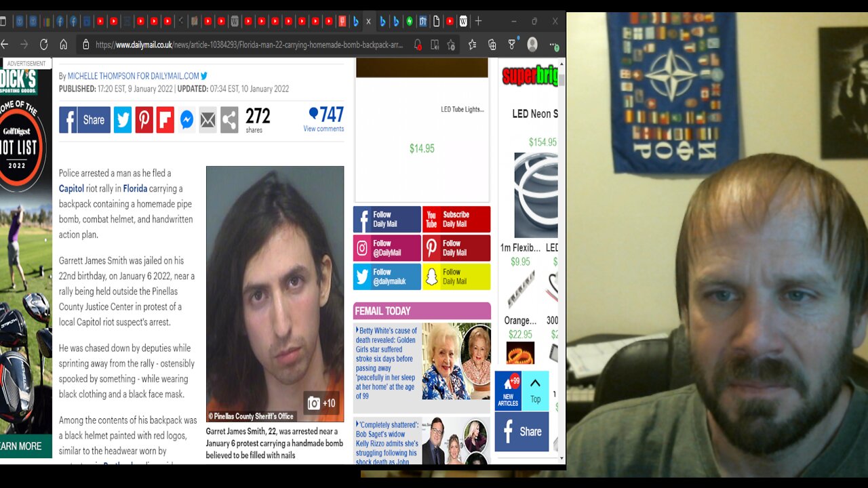Go back to the previous page
Viewport: 868px width, 488px height.
pos(5,45)
